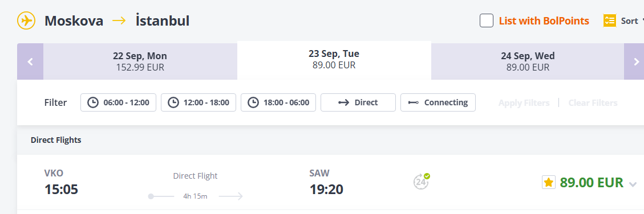Viewport: 644px width, 214px height.
Task: Click the yellow star next to 89.00 EUR
Action: [x=549, y=182]
